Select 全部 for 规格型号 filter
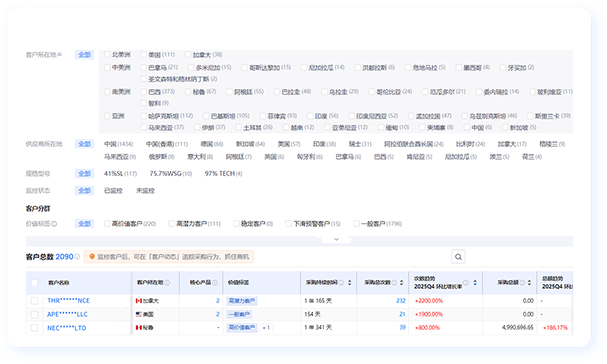This screenshot has width=607, height=364. coord(84,173)
